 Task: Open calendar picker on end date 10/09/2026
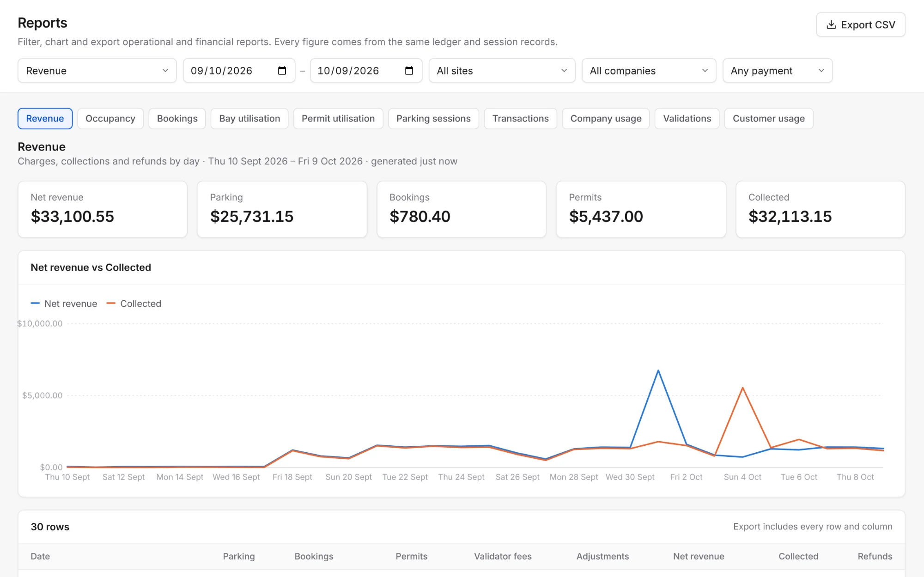(x=409, y=71)
